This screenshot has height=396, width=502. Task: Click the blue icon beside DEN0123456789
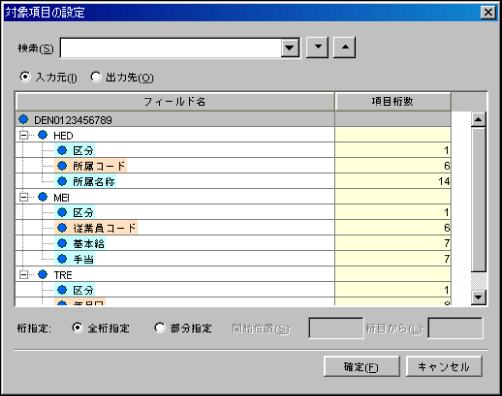pyautogui.click(x=24, y=119)
